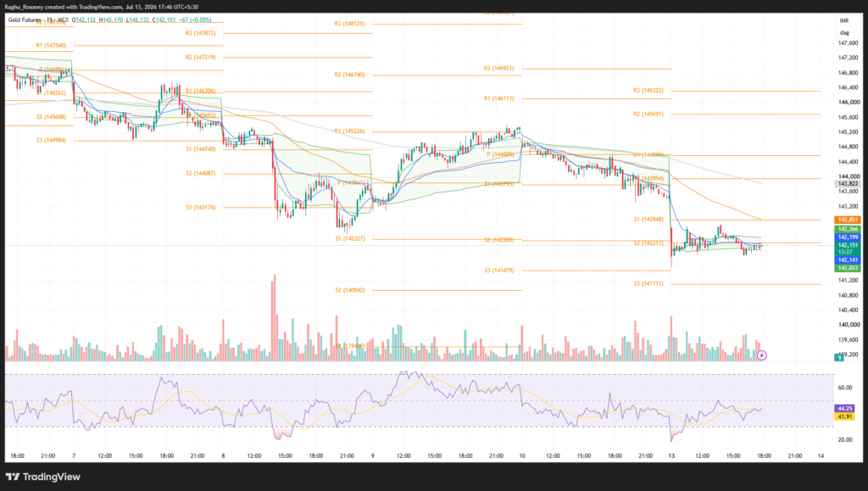
Task: Click the change value +67 (+0.05%)
Action: click(196, 20)
